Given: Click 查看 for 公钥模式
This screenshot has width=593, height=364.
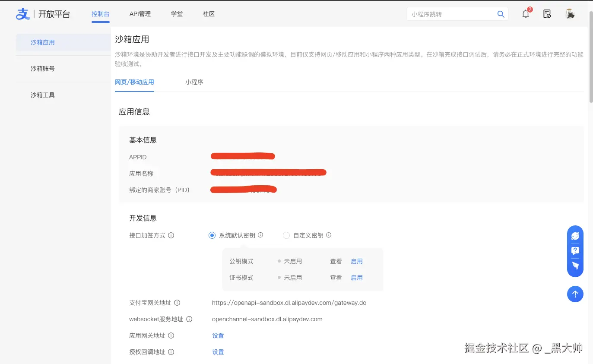Looking at the screenshot, I should point(336,261).
